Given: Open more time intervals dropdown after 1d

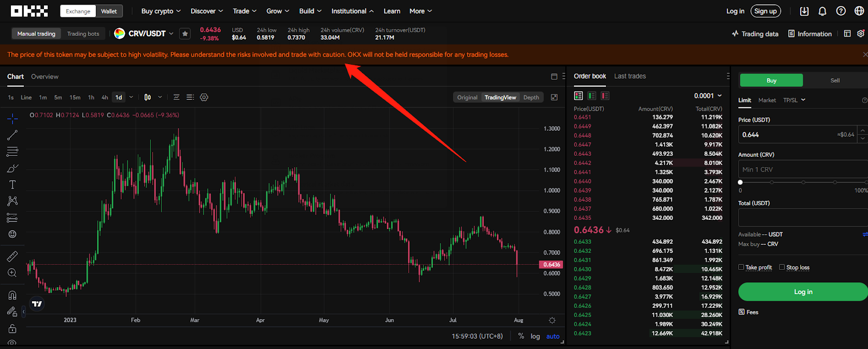Looking at the screenshot, I should (131, 97).
